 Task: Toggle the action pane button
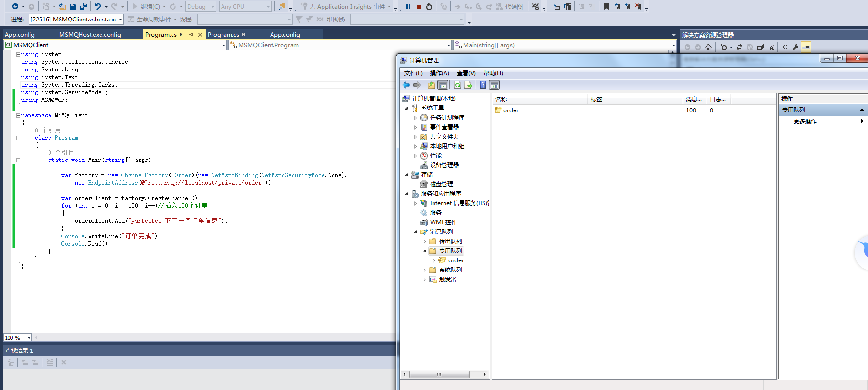495,85
